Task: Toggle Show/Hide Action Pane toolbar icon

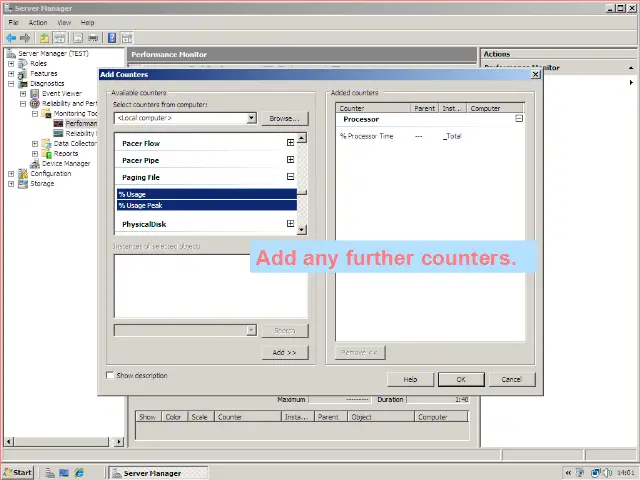Action: coord(127,38)
